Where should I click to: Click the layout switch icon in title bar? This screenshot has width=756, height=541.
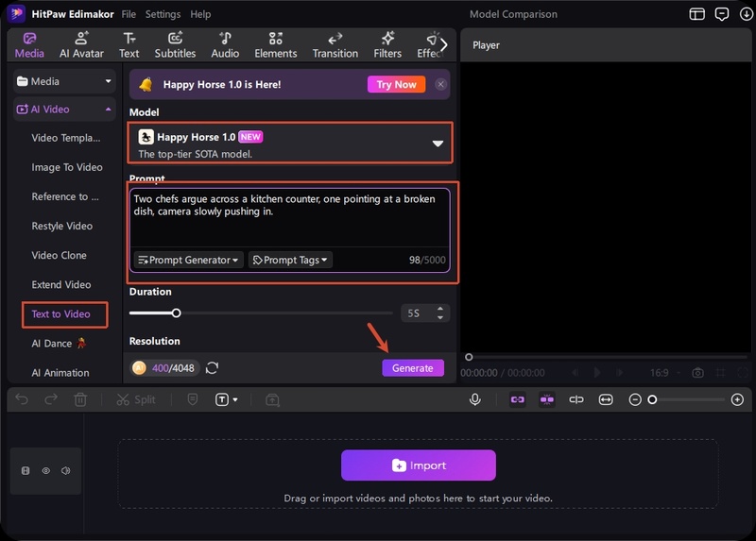click(x=696, y=14)
